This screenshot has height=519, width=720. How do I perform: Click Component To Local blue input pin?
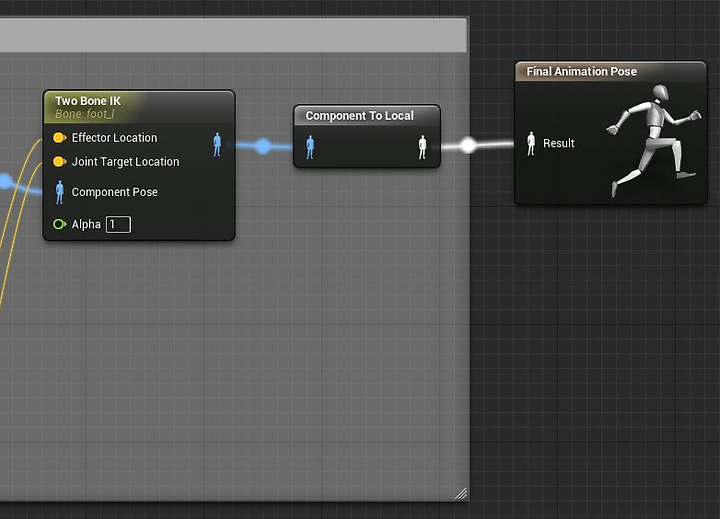coord(310,147)
